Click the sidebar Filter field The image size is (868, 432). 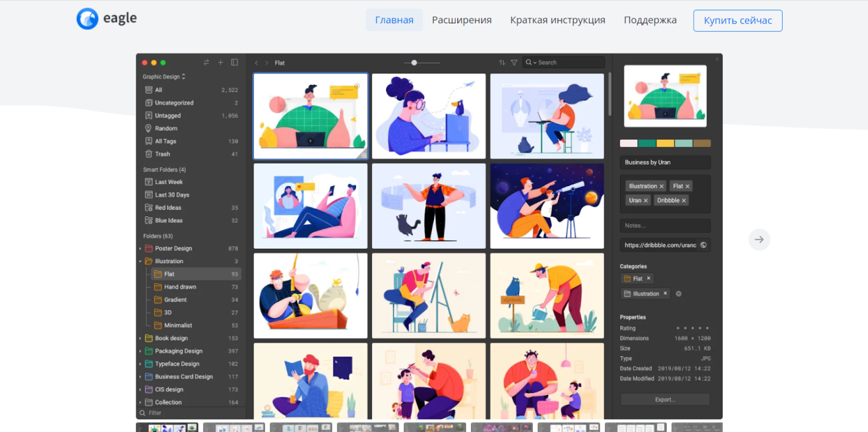(x=191, y=413)
